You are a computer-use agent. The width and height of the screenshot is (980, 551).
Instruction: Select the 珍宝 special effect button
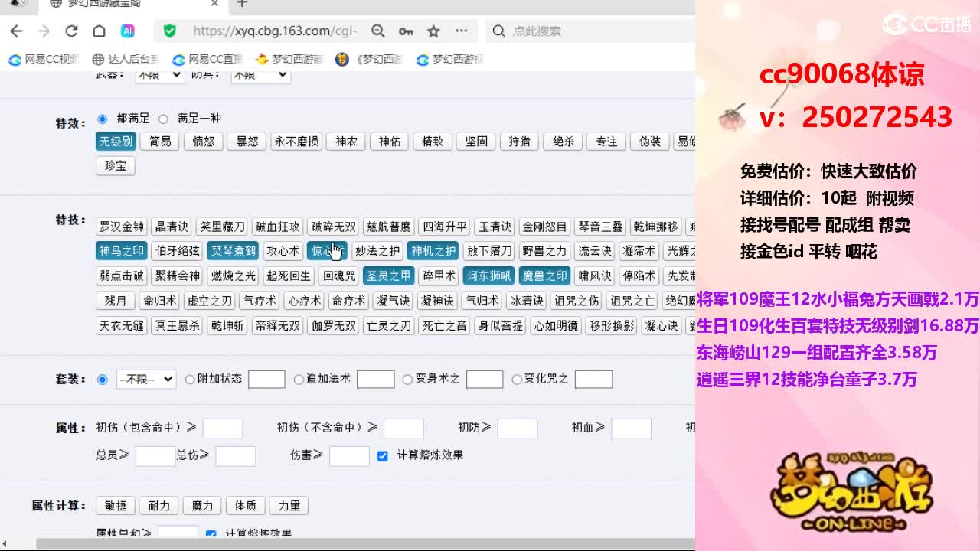coord(116,166)
